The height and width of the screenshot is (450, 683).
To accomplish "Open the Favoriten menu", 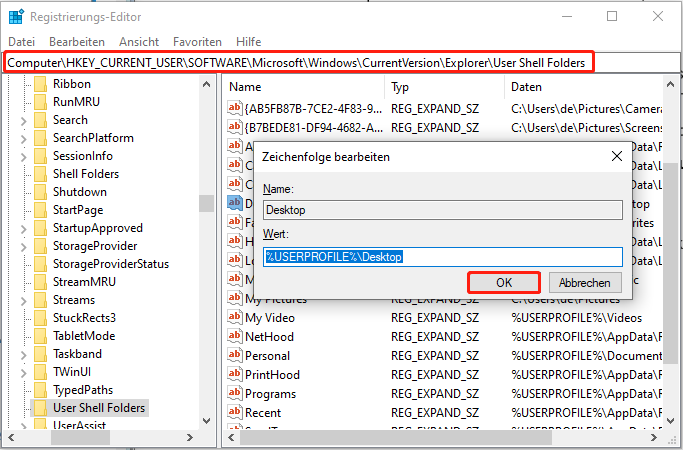I will point(197,41).
